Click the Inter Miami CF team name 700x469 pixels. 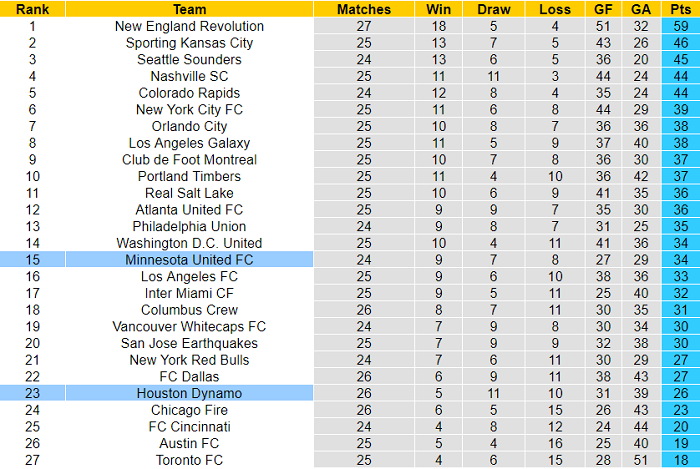pos(189,293)
